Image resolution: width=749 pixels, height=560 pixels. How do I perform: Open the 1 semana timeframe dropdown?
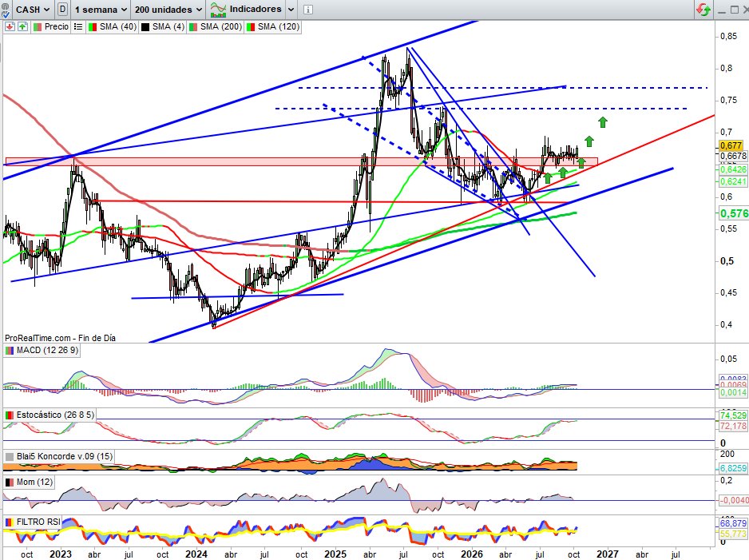pos(101,10)
